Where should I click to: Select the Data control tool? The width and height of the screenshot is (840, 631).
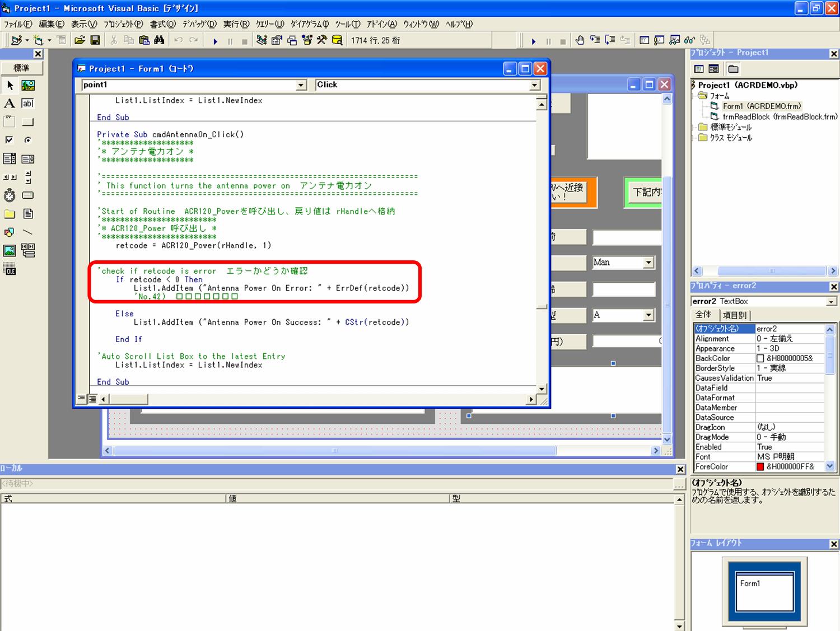[x=28, y=251]
